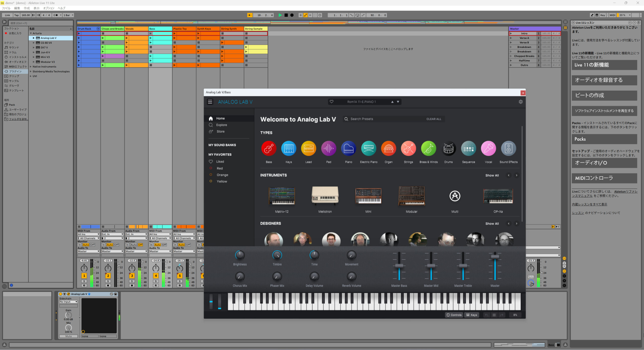This screenshot has height=350, width=644.
Task: Open Sidechain No Input dropdown
Action: pos(68,302)
